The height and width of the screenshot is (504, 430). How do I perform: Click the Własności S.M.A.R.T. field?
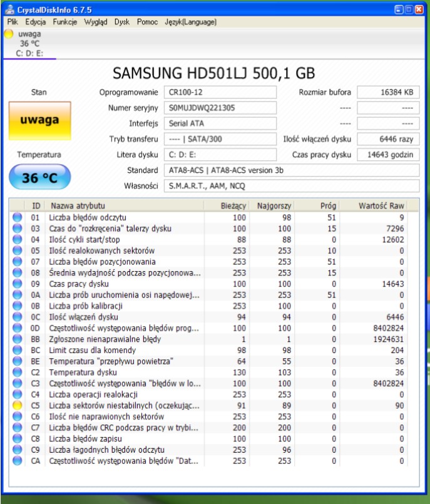coord(292,186)
